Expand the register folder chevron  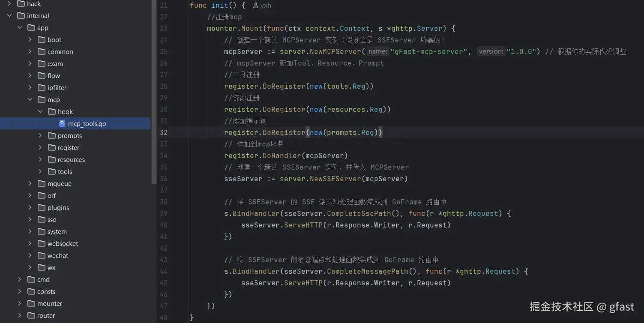(40, 148)
